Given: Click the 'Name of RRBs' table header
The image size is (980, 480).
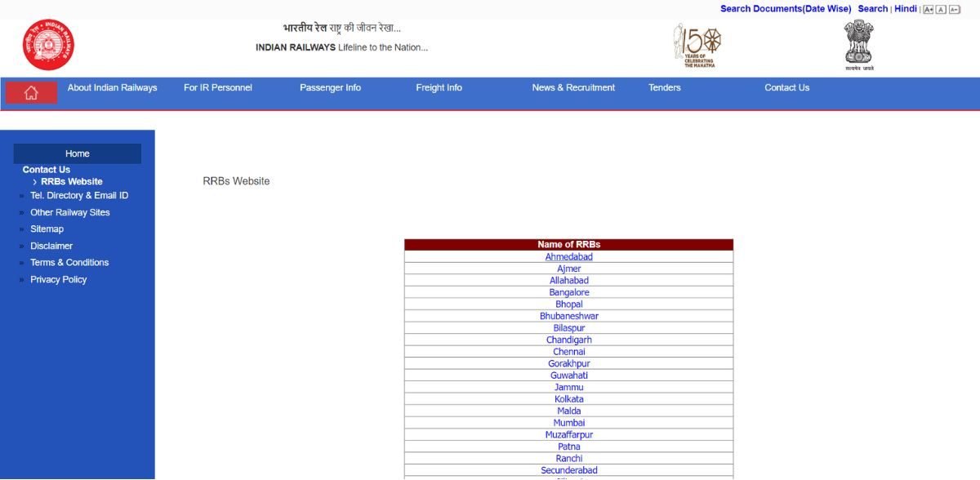Looking at the screenshot, I should pos(569,245).
